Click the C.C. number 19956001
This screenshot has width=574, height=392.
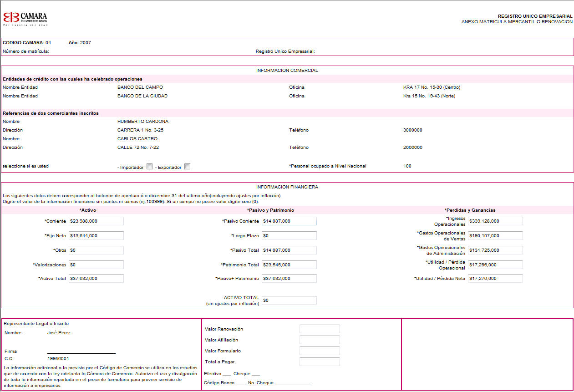[58, 359]
